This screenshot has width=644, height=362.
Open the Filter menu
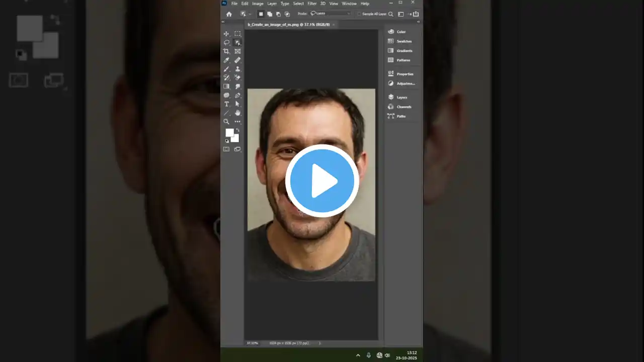312,4
